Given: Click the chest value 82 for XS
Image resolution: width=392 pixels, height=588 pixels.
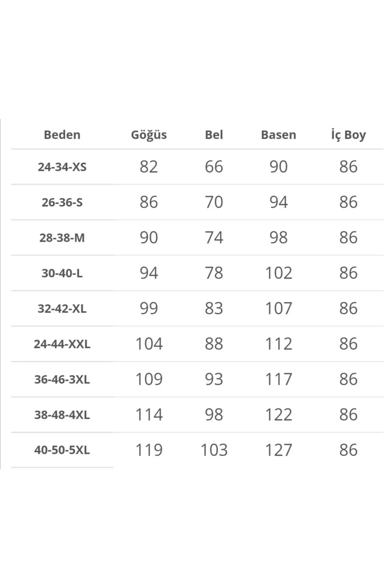Looking at the screenshot, I should [x=149, y=167].
